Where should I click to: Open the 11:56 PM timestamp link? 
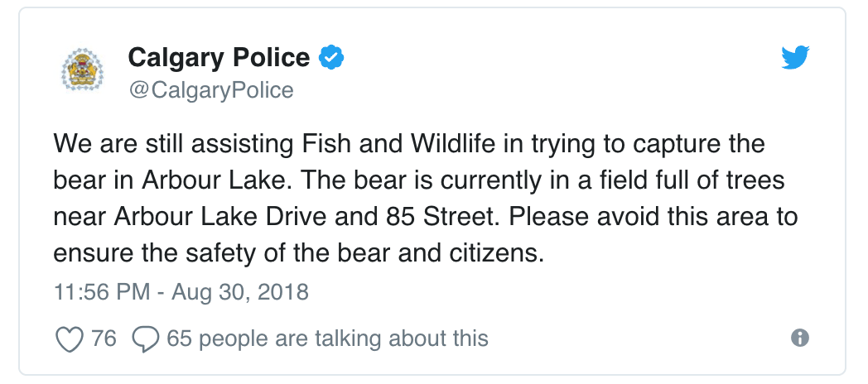[x=102, y=291]
